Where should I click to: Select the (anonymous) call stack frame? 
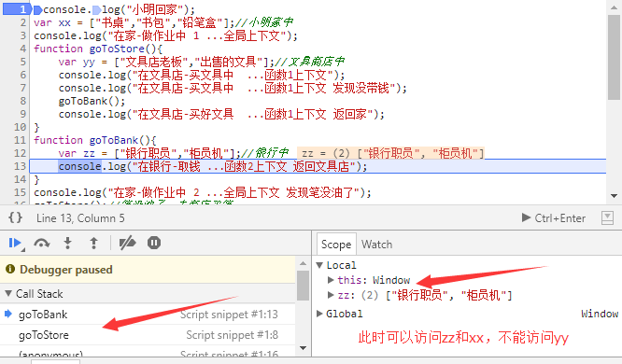[148, 352]
